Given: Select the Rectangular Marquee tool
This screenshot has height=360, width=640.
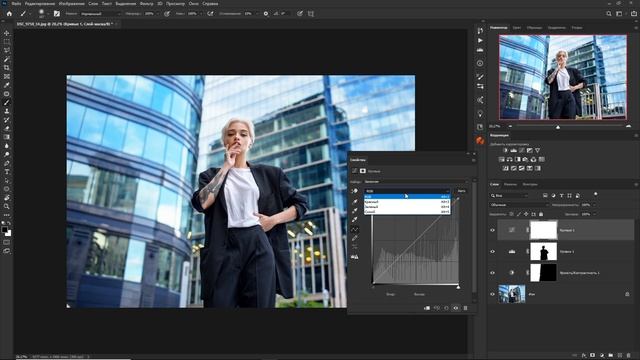Looking at the screenshot, I should 7,42.
